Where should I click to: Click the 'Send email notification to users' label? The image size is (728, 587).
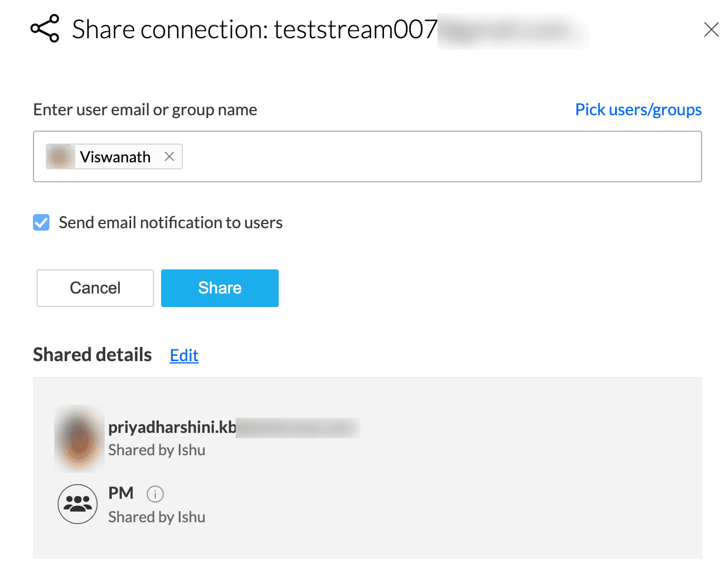pos(171,222)
